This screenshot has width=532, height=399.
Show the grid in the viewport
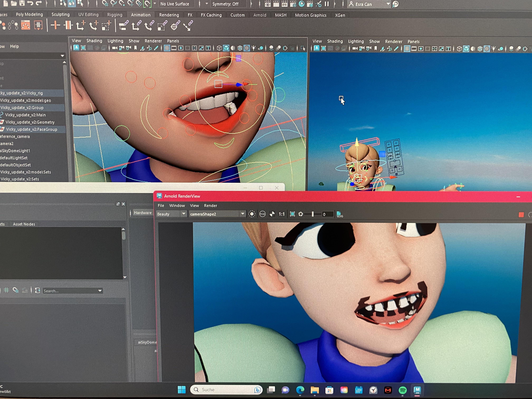[167, 48]
